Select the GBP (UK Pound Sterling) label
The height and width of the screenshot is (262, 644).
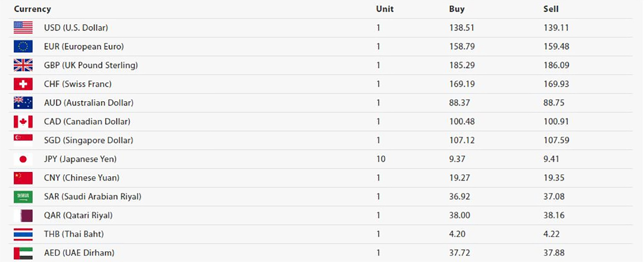(x=91, y=65)
